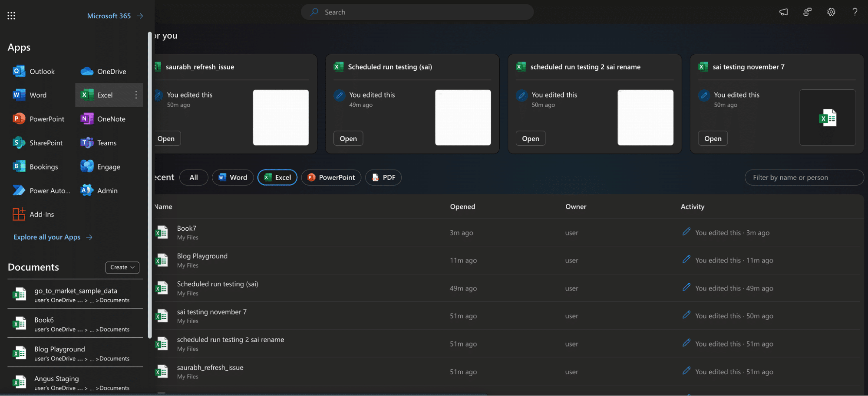The width and height of the screenshot is (868, 396).
Task: Open saurabh_refresh_issue in the recent table
Action: pos(507,371)
